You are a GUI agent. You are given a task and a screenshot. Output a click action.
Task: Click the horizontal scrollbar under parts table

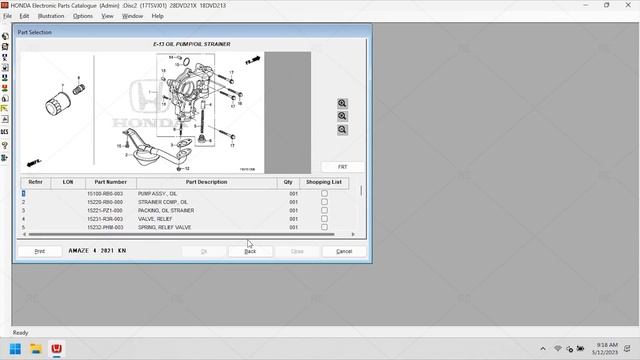pyautogui.click(x=182, y=234)
